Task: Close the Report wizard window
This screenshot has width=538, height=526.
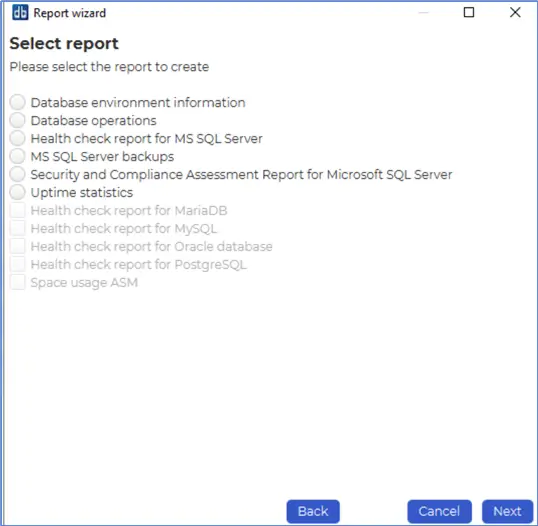Action: point(515,12)
